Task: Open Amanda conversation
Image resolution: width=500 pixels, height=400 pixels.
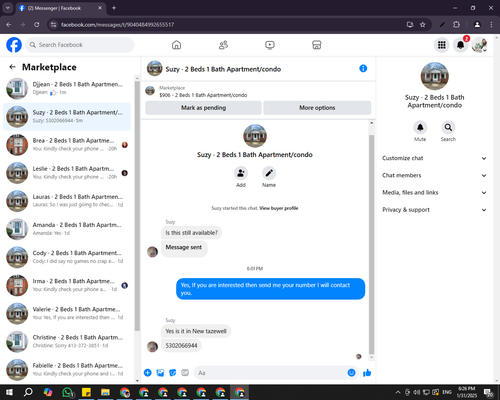Action: click(x=67, y=229)
